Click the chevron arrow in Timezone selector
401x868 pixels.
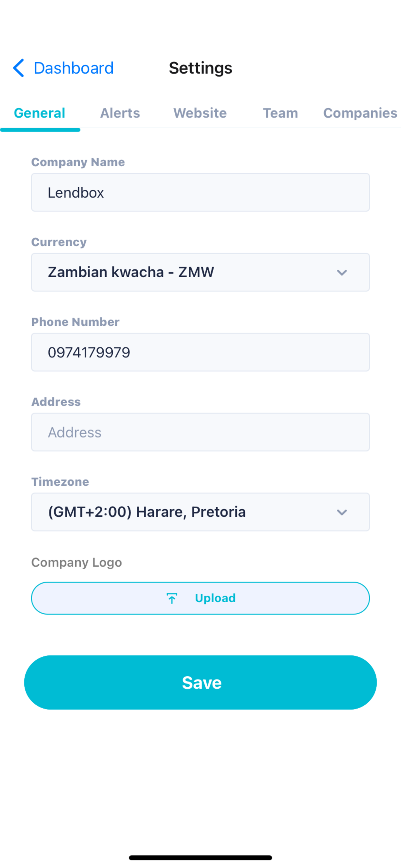pos(342,512)
